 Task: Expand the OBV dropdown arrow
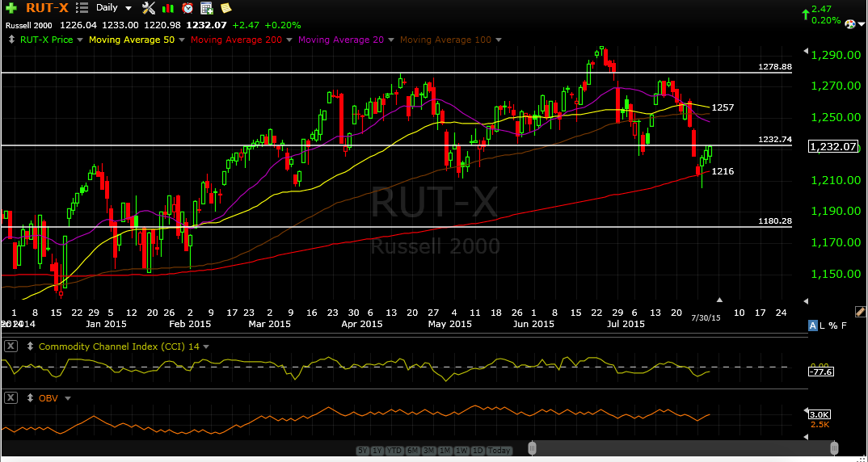point(68,398)
